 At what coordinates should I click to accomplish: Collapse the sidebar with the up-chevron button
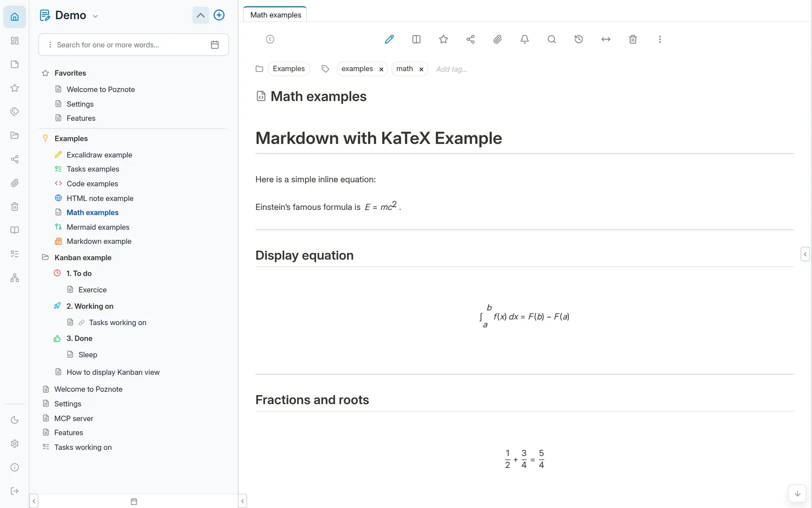coord(200,15)
